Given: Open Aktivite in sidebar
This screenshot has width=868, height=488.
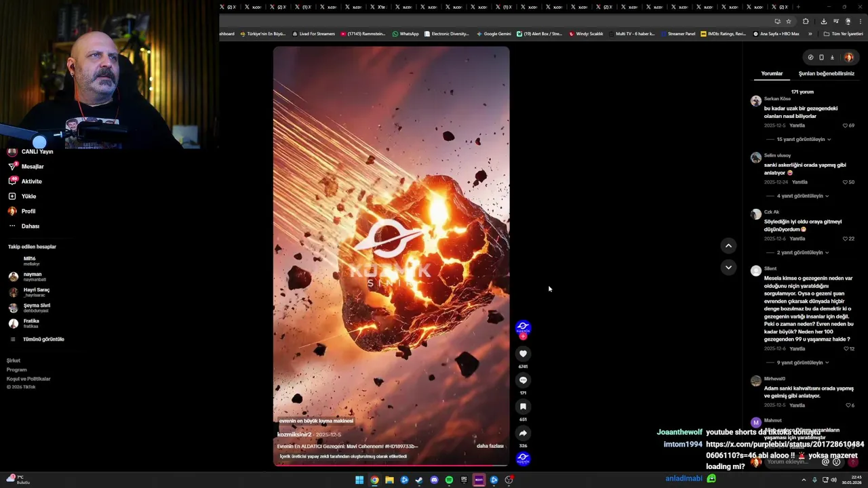Looking at the screenshot, I should tap(25, 182).
